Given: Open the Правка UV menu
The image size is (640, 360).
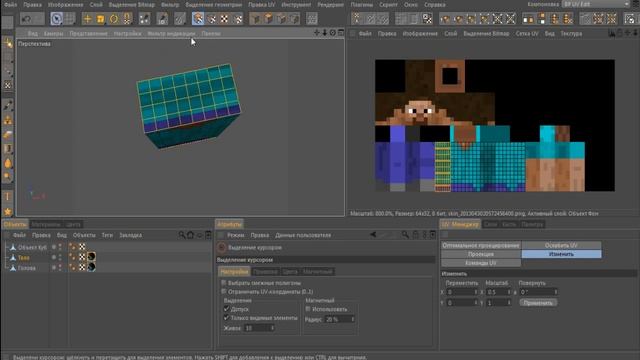Looking at the screenshot, I should [x=261, y=4].
